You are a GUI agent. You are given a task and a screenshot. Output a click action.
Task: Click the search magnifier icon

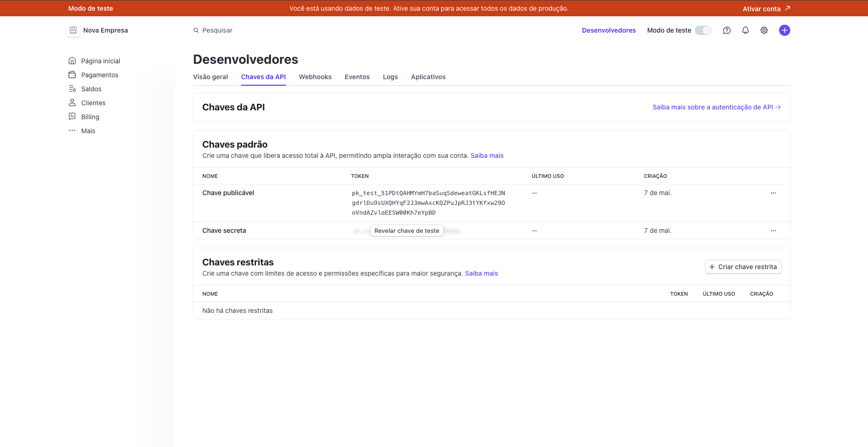click(x=196, y=30)
